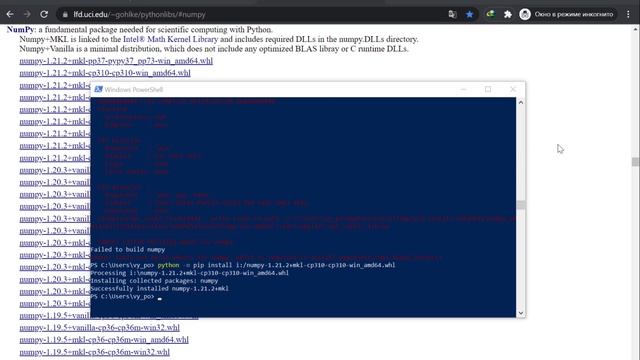Viewport: 640px width, 360px height.
Task: Click the bold 'NumPy' heading text
Action: point(20,30)
